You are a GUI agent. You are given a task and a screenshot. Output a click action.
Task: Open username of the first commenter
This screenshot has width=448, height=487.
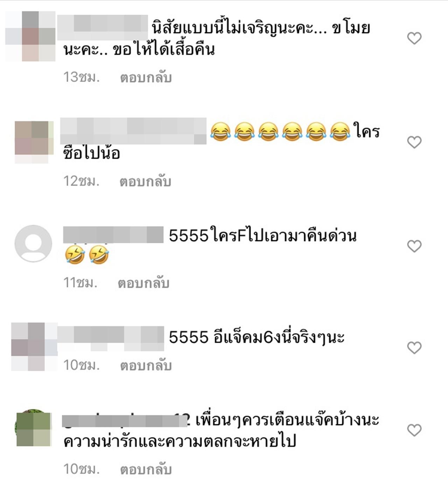(103, 28)
